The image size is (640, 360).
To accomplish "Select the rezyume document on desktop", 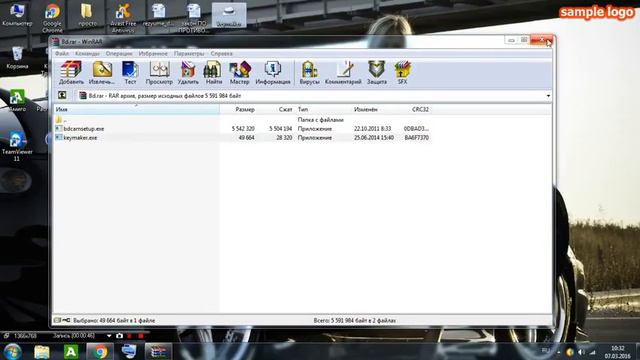I will (x=158, y=16).
